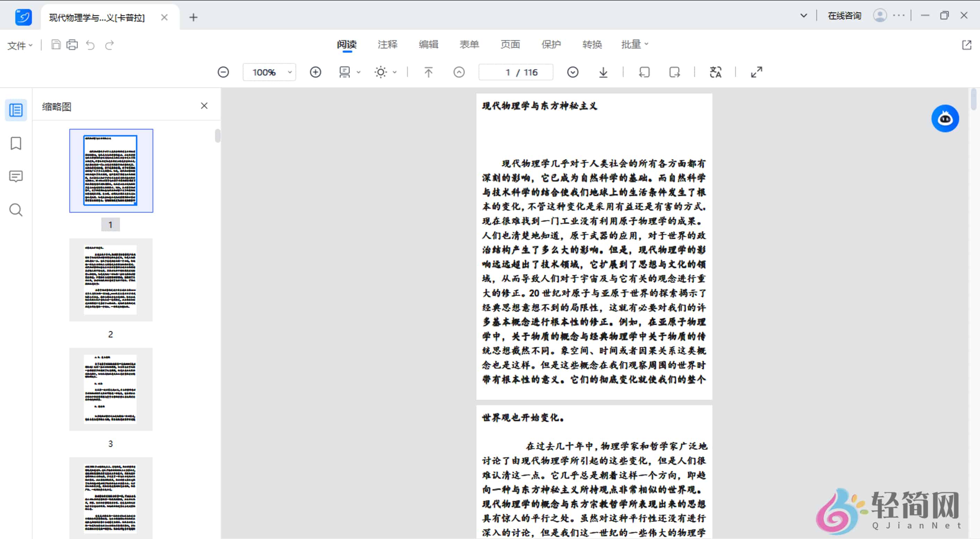Screen dimensions: 980x539
Task: Enter fullscreen with the expand arrows icon
Action: tap(756, 72)
